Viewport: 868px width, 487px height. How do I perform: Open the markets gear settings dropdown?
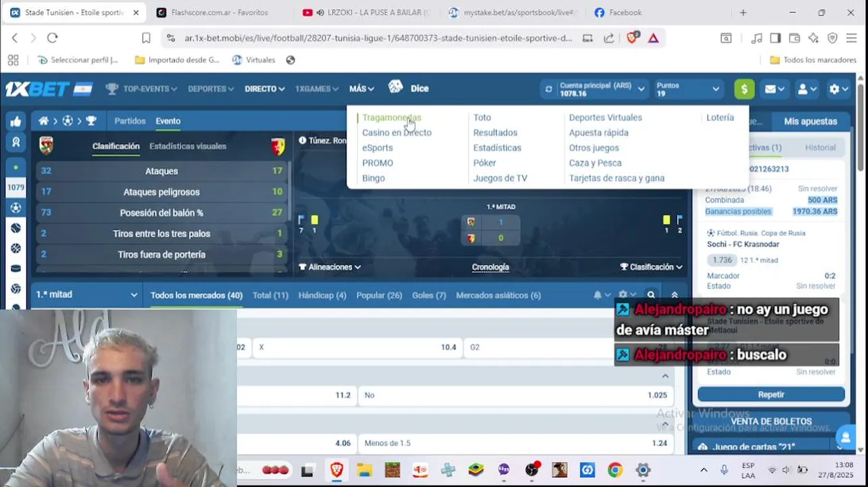[x=627, y=295]
